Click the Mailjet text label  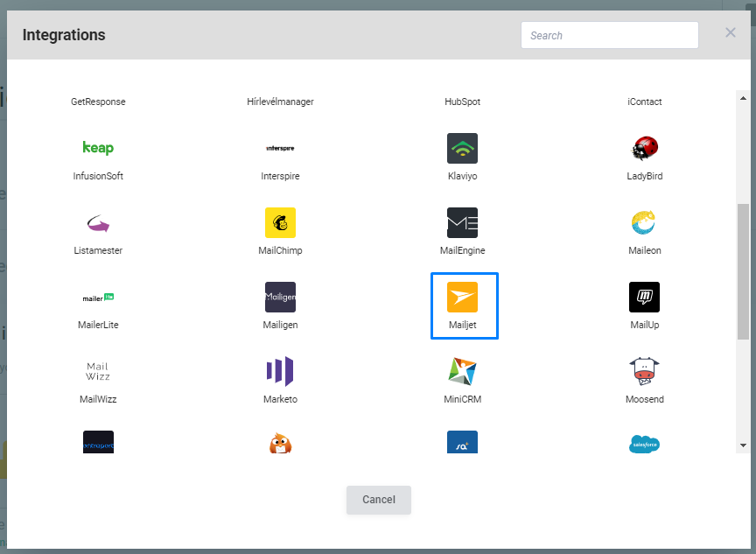(462, 325)
